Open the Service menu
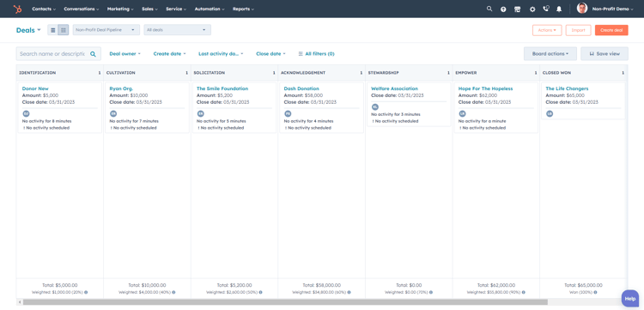Screen dimensions: 644x310 click(x=176, y=9)
